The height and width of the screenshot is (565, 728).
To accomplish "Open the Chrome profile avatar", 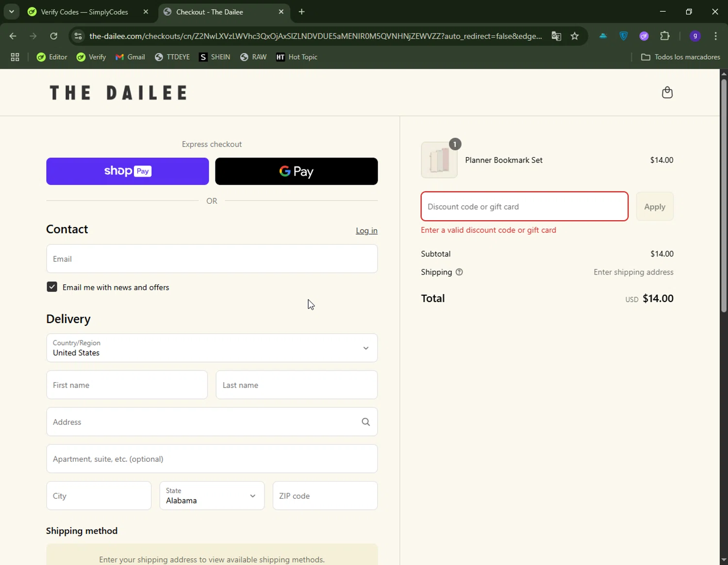I will coord(695,36).
